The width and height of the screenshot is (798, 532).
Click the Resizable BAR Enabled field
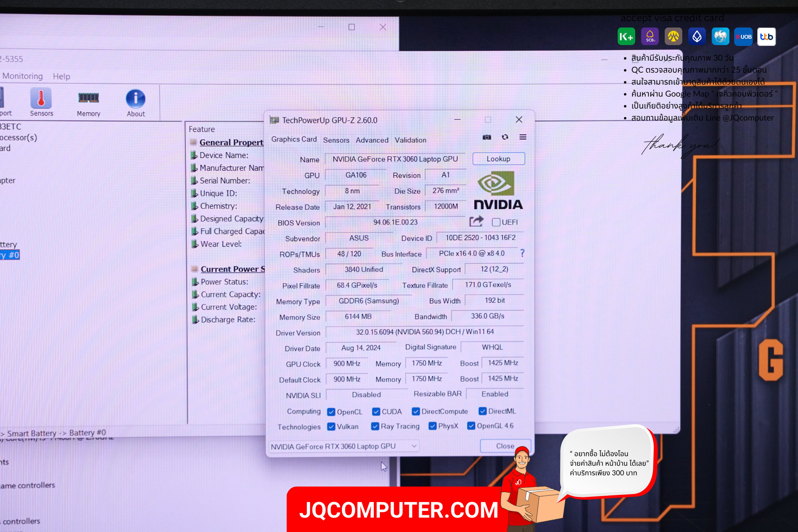tap(495, 394)
